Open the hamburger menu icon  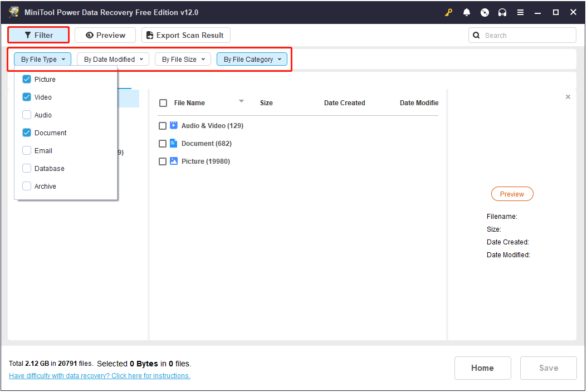coord(520,12)
